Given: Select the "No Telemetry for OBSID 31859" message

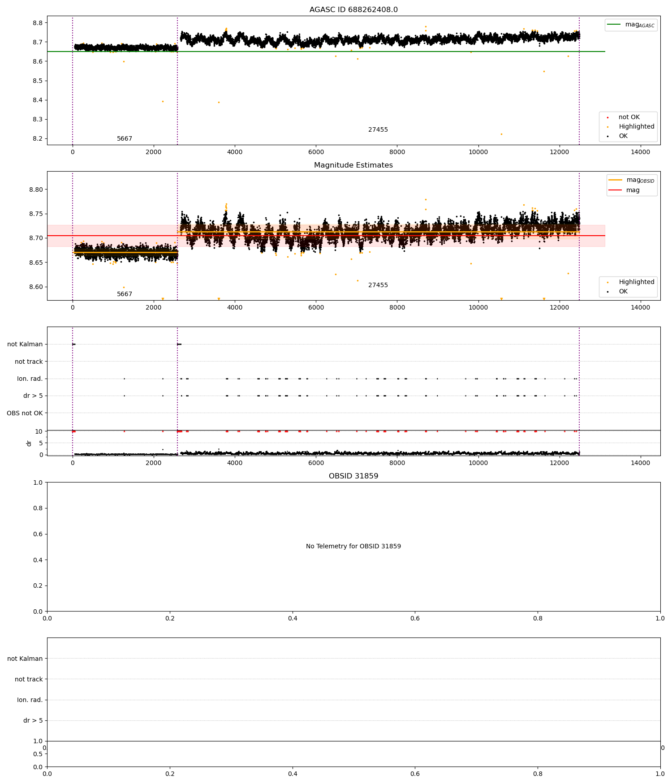Looking at the screenshot, I should point(353,547).
